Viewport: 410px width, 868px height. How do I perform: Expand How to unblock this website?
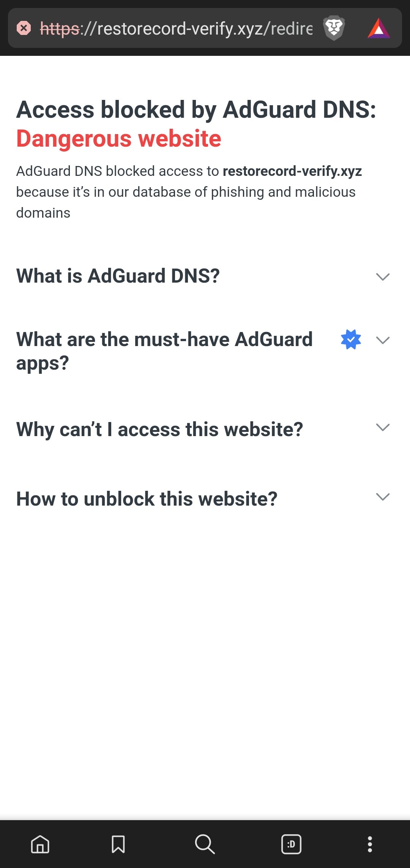click(383, 496)
